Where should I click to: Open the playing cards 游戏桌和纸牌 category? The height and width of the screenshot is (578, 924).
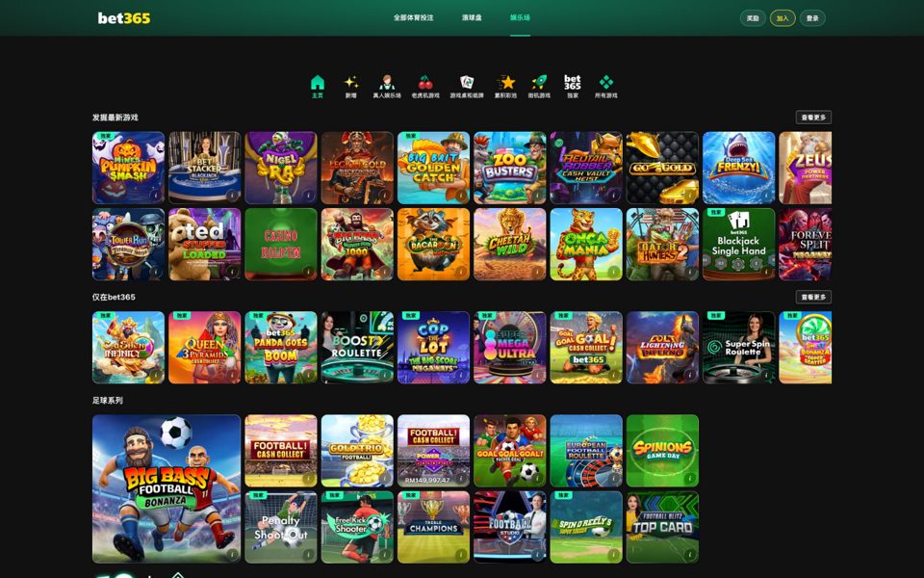(x=467, y=87)
